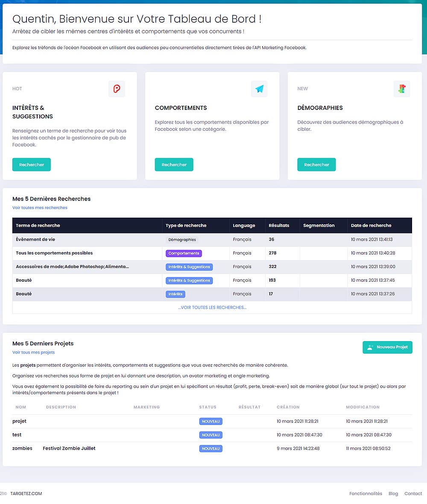The height and width of the screenshot is (504, 427).
Task: Click the CRÉATION column header
Action: [288, 407]
